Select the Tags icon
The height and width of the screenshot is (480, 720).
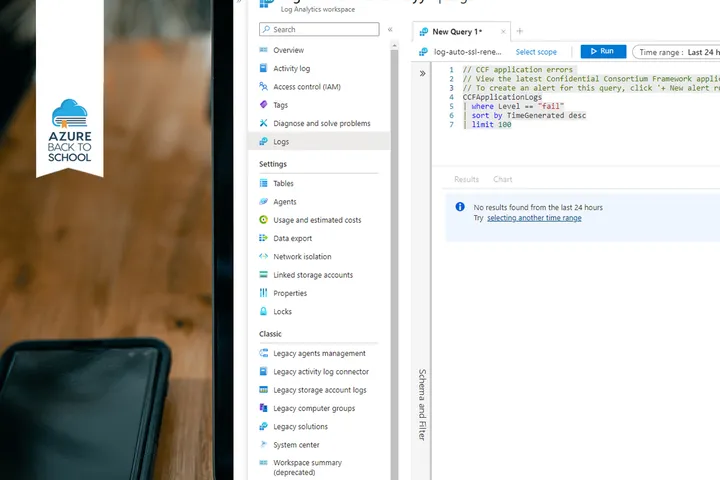point(264,105)
